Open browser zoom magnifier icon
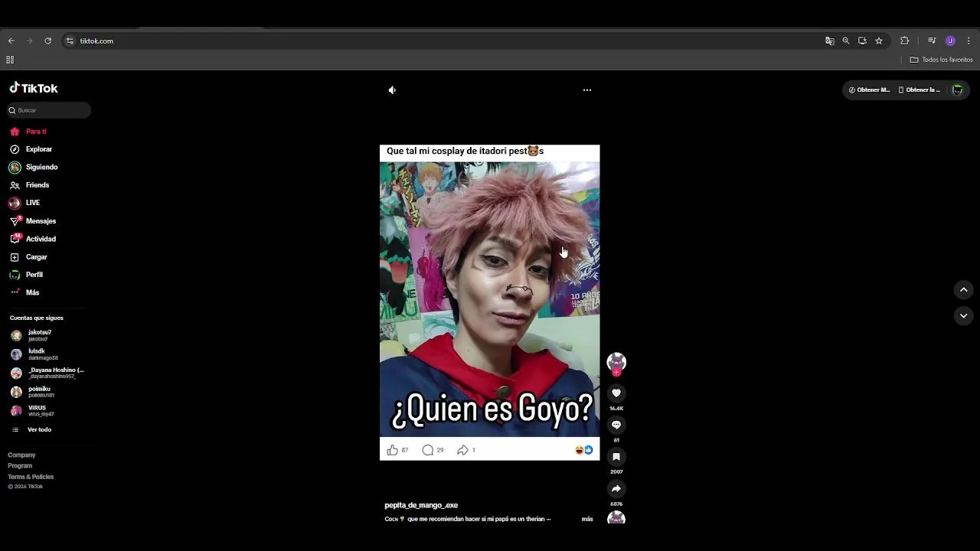This screenshot has height=551, width=980. (x=846, y=41)
